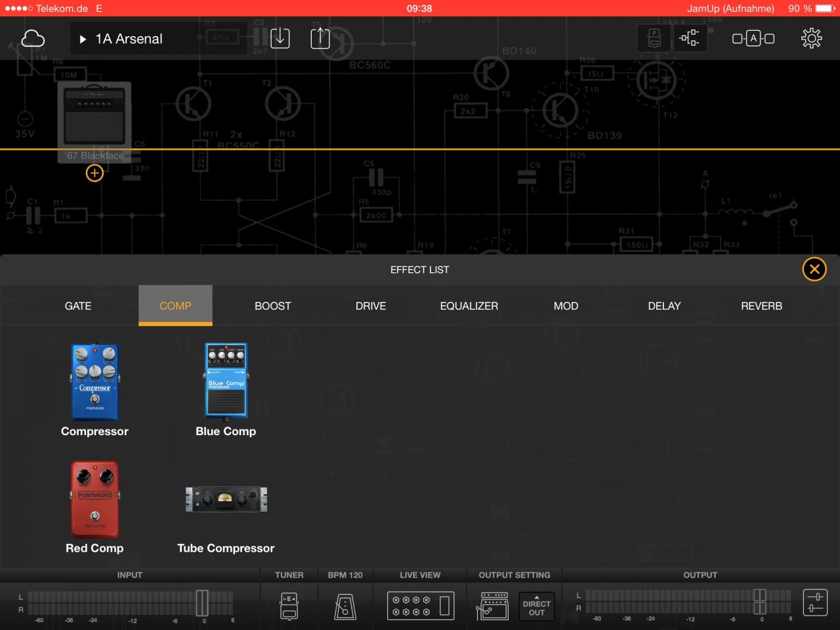The image size is (840, 630).
Task: Tap the orange plus add-effect button
Action: (94, 173)
